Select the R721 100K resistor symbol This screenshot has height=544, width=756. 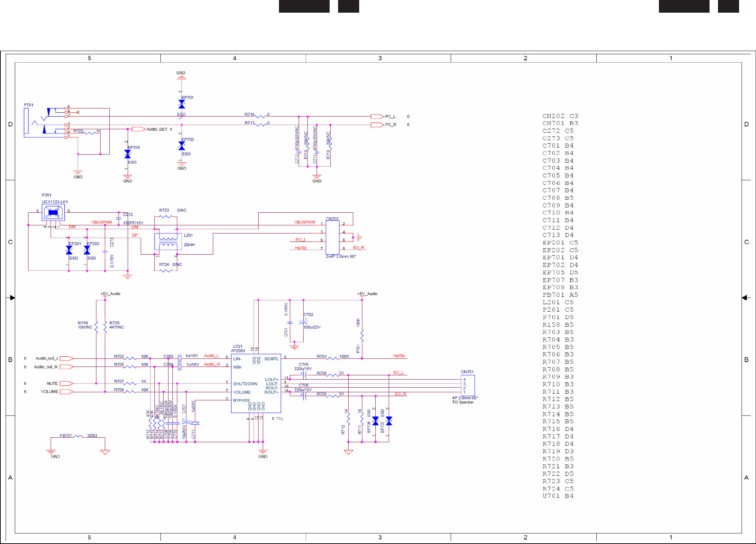[362, 336]
